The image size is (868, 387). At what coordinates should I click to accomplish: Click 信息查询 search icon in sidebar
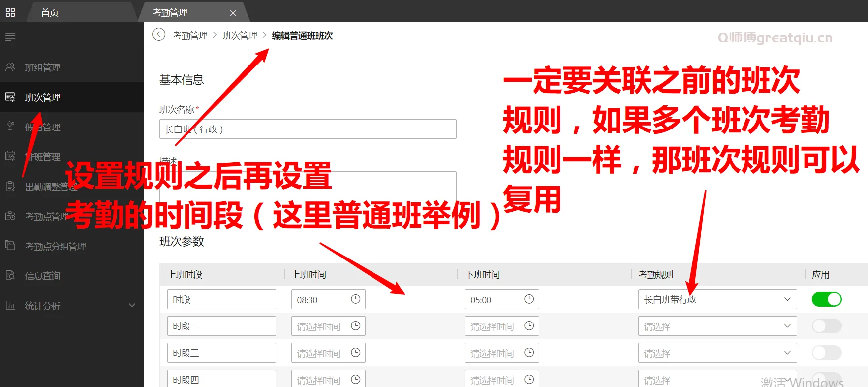tap(10, 275)
